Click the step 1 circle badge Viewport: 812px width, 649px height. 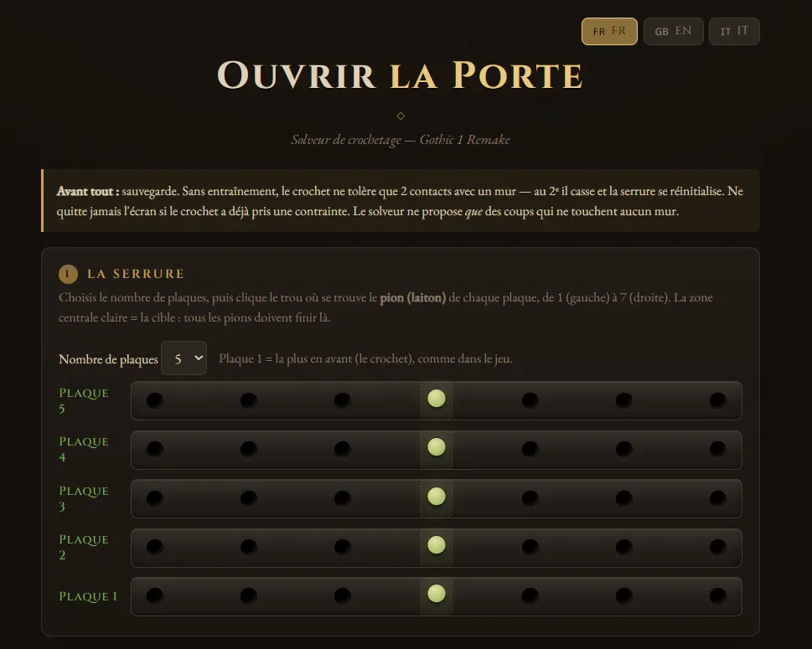pyautogui.click(x=68, y=274)
